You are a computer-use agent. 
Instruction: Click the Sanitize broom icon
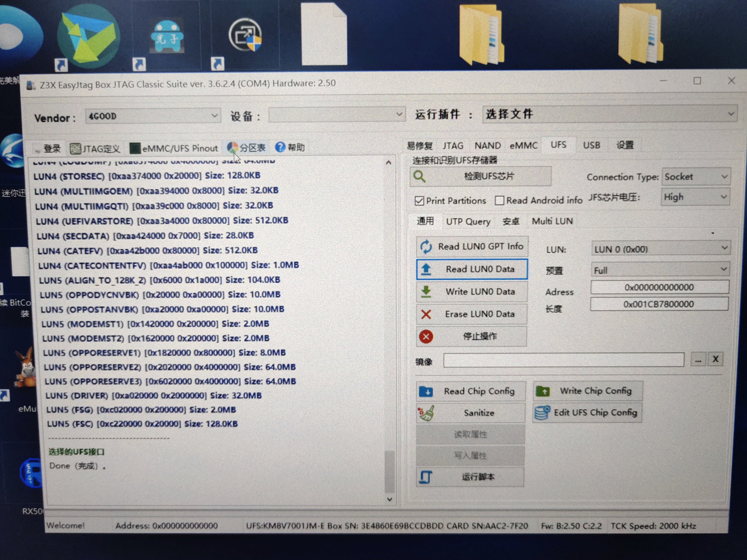click(x=426, y=413)
